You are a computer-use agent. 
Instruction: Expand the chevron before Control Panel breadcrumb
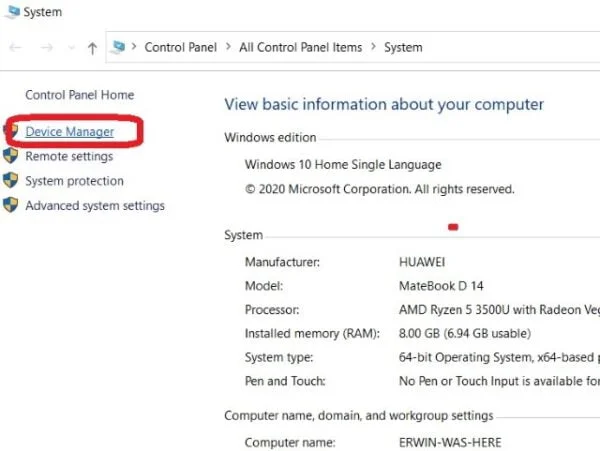tap(135, 47)
